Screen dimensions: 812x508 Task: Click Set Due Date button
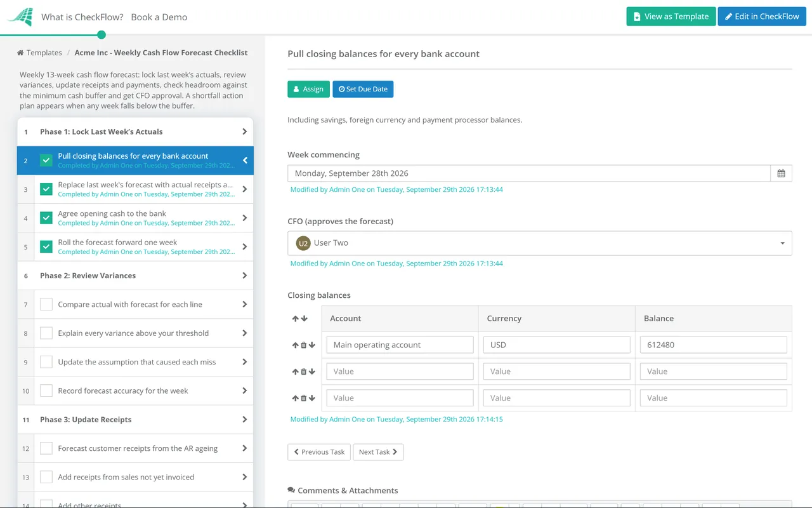(363, 89)
